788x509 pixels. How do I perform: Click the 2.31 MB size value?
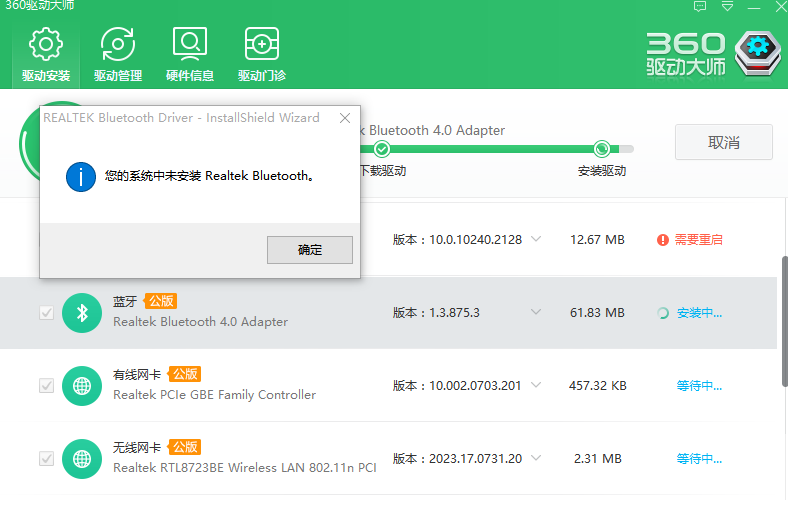click(x=598, y=459)
